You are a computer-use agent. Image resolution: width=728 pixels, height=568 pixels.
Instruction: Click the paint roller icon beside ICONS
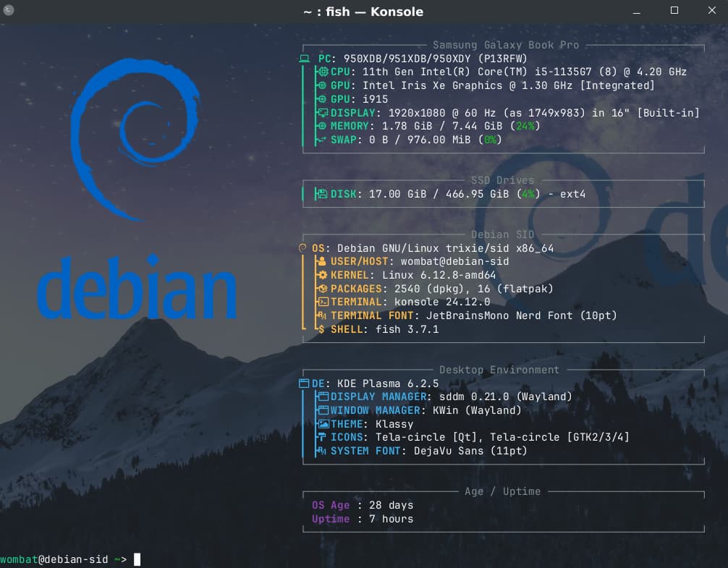pyautogui.click(x=322, y=437)
